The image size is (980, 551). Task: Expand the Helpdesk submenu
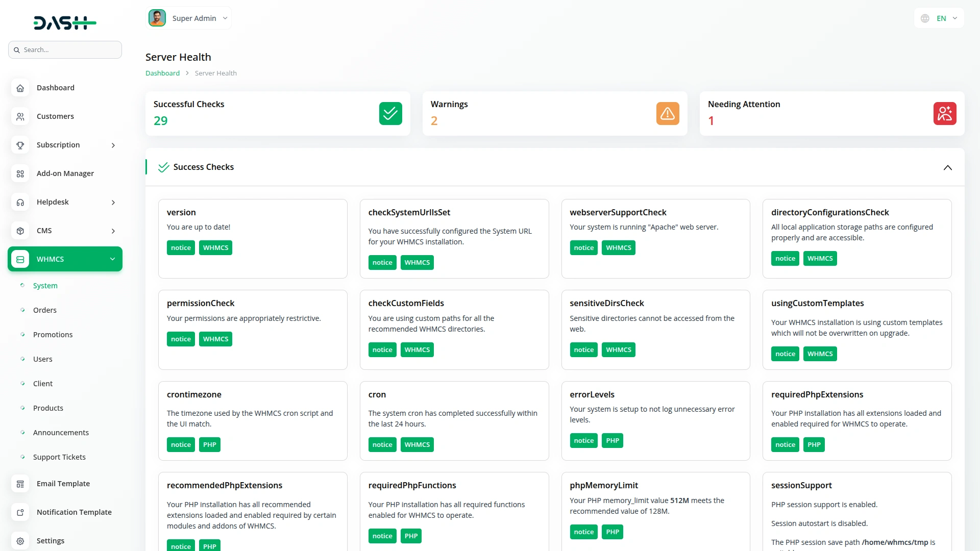click(113, 203)
